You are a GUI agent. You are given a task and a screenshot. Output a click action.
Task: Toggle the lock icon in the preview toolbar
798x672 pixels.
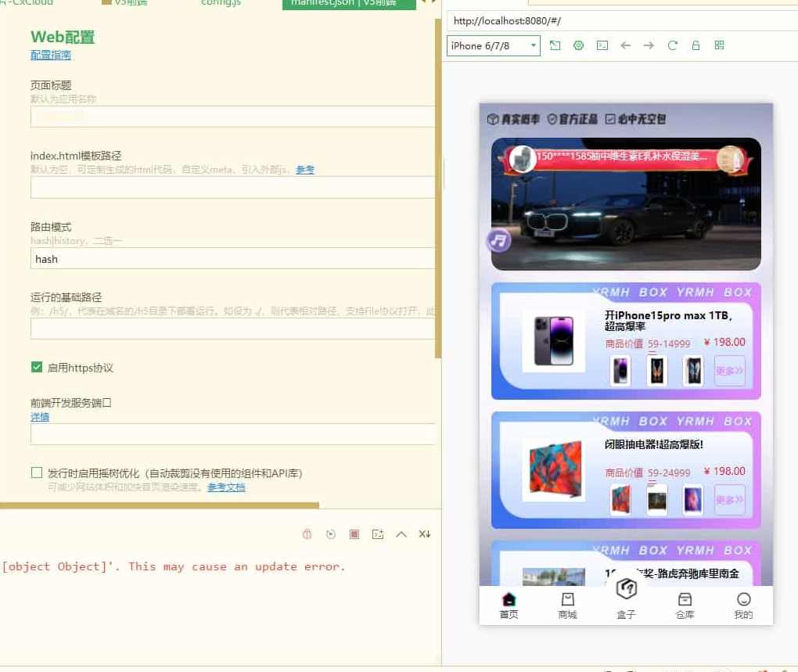(x=696, y=45)
